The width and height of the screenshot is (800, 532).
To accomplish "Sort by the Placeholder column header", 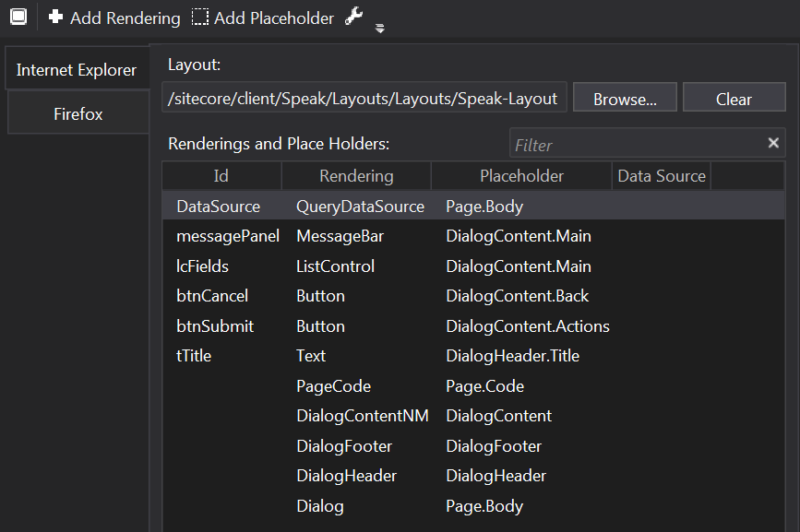I will (x=521, y=176).
